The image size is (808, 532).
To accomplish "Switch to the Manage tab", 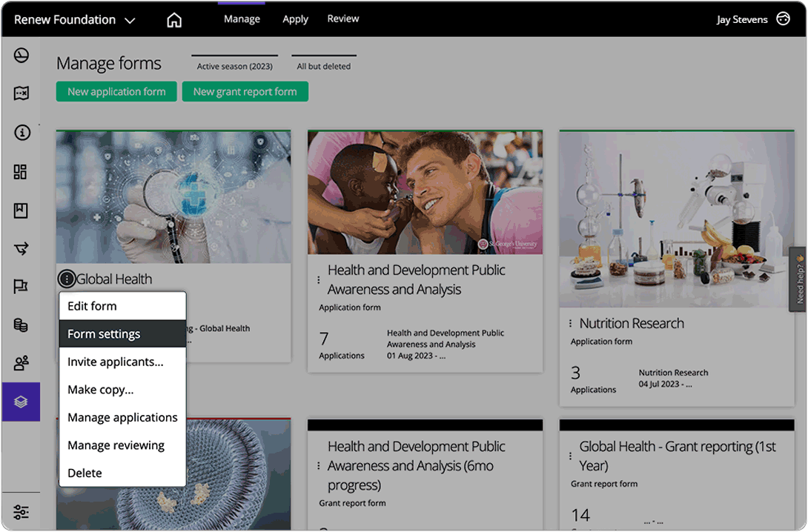I will click(242, 19).
